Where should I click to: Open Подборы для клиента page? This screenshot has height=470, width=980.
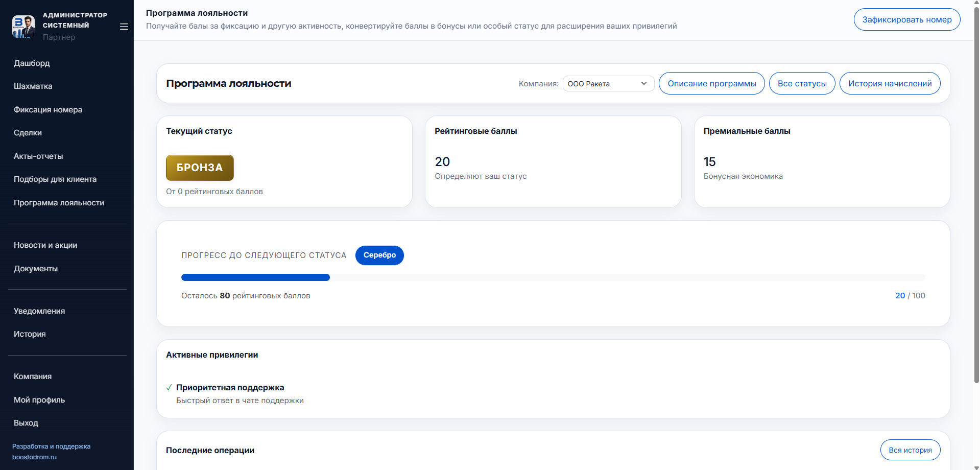[55, 179]
